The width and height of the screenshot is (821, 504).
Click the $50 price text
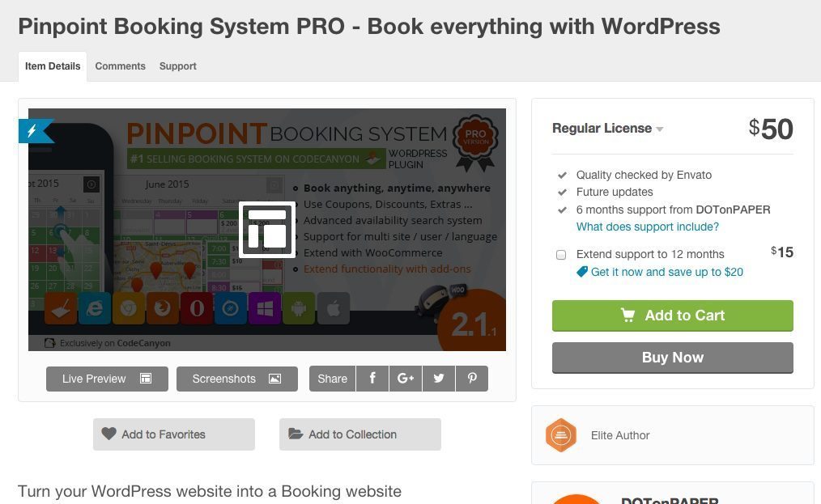[x=770, y=129]
